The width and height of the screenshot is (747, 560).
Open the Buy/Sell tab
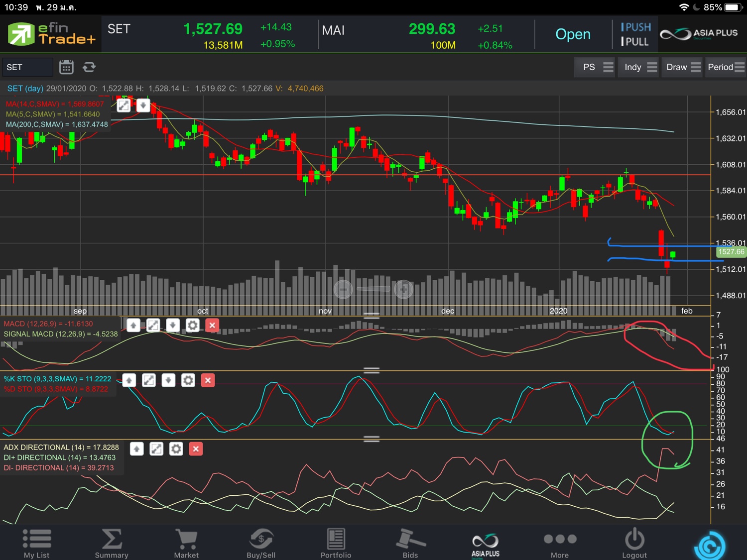[x=261, y=544]
